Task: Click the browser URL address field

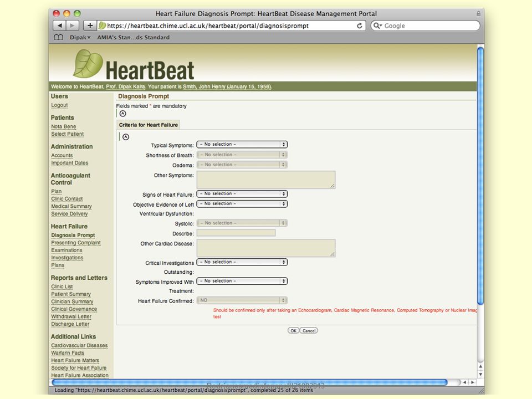Action: point(231,25)
